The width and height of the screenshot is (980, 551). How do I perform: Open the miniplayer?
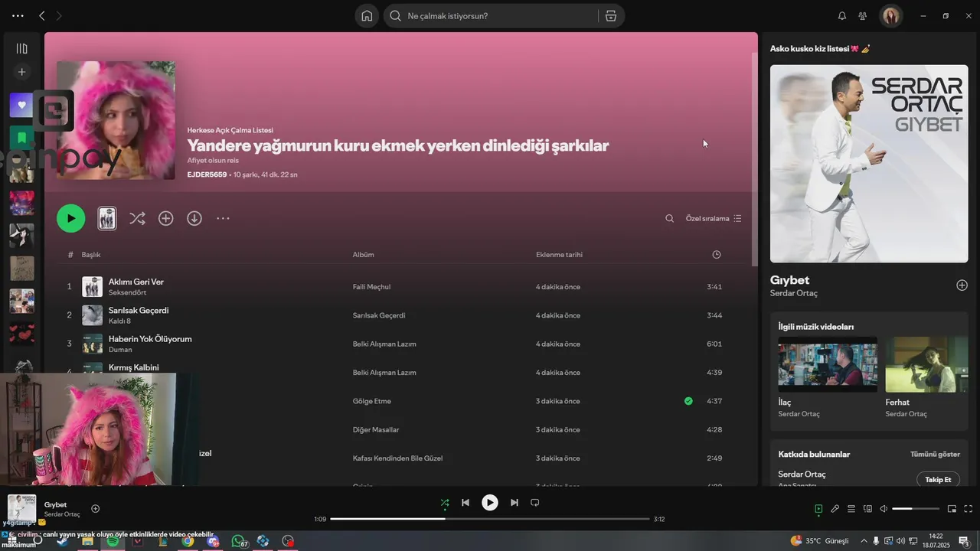(x=952, y=508)
